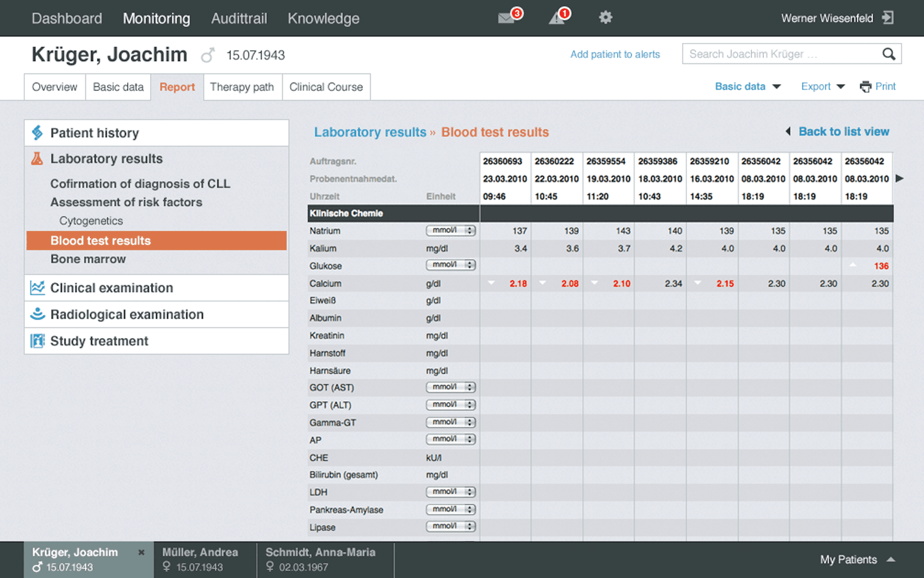Viewport: 924px width, 578px height.
Task: Click Back to list view
Action: pyautogui.click(x=843, y=132)
